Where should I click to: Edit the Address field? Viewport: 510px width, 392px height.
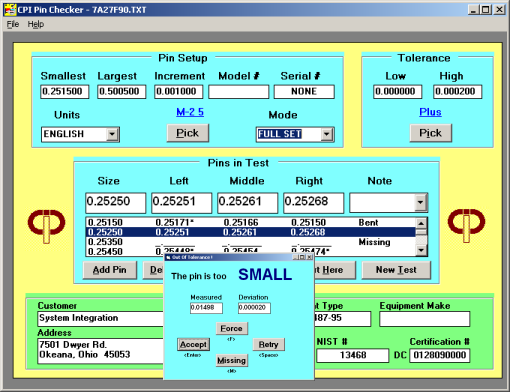click(x=101, y=351)
